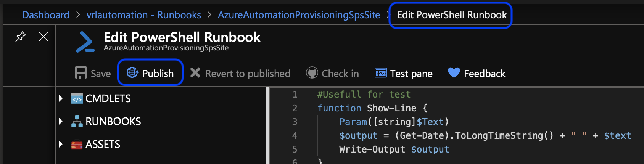Click Revert to published X icon
The image size is (644, 164).
195,73
